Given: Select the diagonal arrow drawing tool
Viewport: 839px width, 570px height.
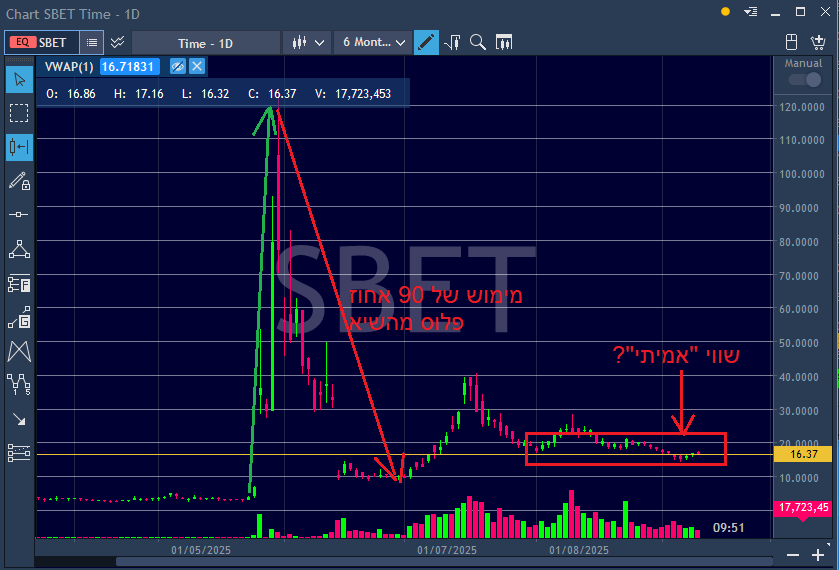Looking at the screenshot, I should pos(19,419).
